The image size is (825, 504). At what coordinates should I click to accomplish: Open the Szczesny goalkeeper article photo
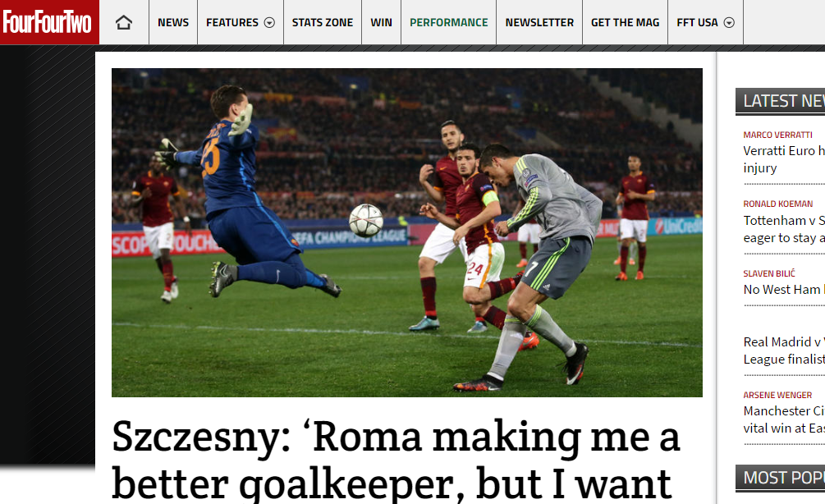point(406,232)
